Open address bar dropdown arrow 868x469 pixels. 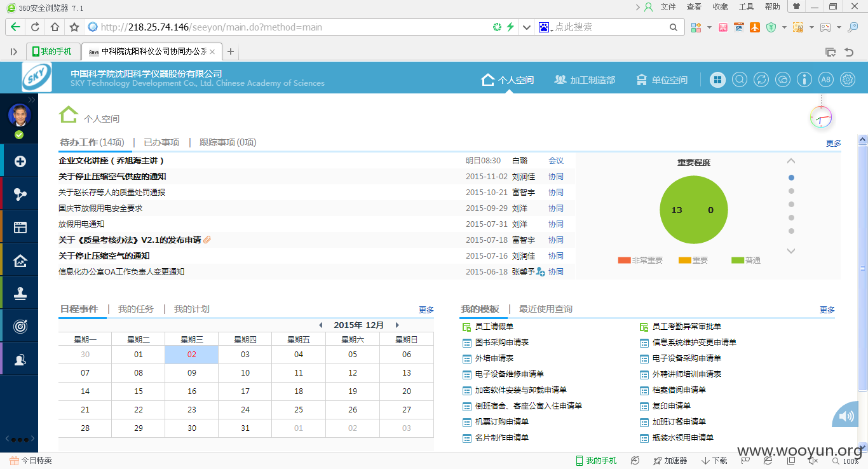526,27
